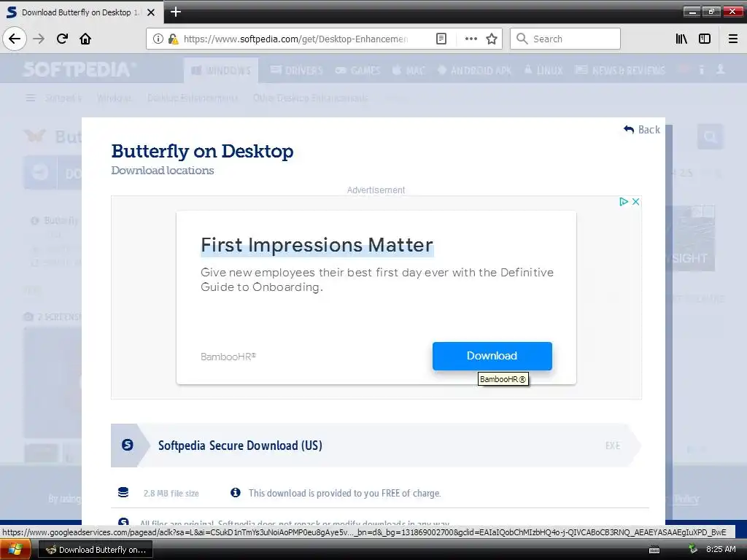
Task: Click the keyboard icon in system tray
Action: click(x=654, y=550)
